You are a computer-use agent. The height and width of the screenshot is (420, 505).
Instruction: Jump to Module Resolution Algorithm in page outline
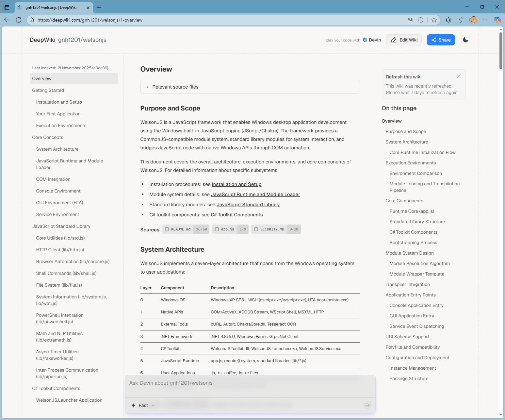click(419, 263)
